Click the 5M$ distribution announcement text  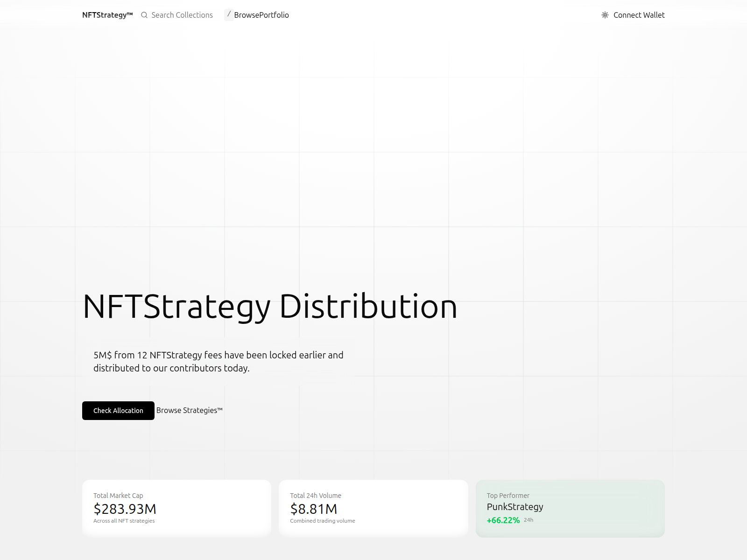(x=218, y=361)
